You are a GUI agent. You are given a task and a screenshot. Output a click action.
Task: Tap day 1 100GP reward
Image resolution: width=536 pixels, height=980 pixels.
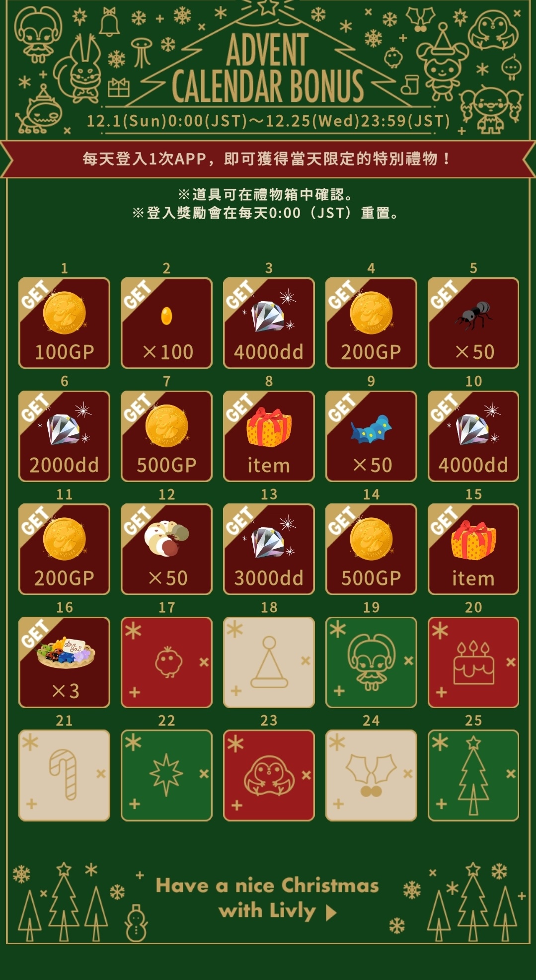64,323
